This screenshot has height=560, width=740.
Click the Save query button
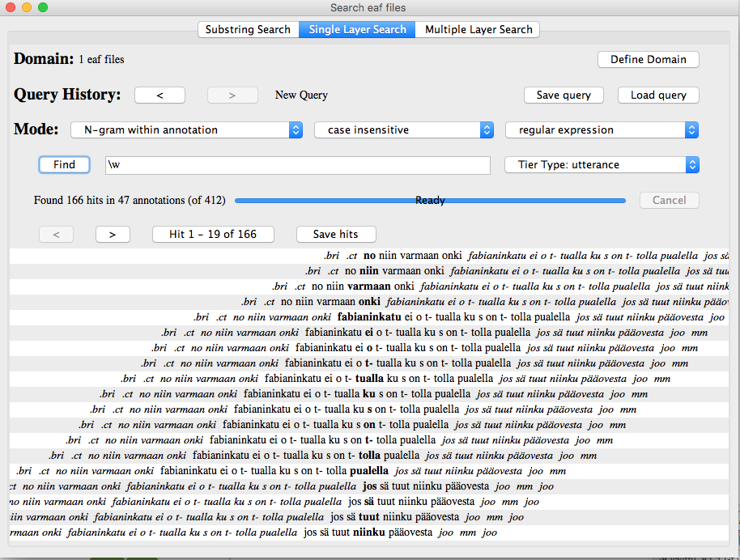click(564, 95)
